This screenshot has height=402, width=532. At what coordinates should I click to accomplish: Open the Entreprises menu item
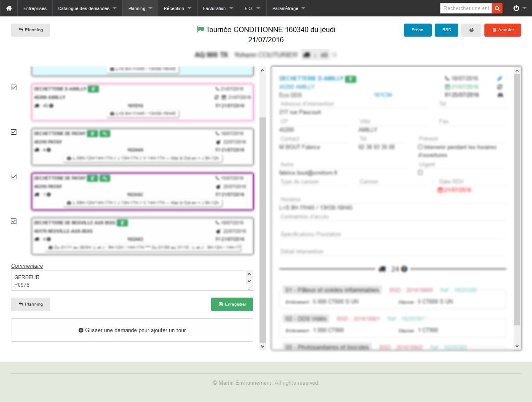click(x=35, y=8)
